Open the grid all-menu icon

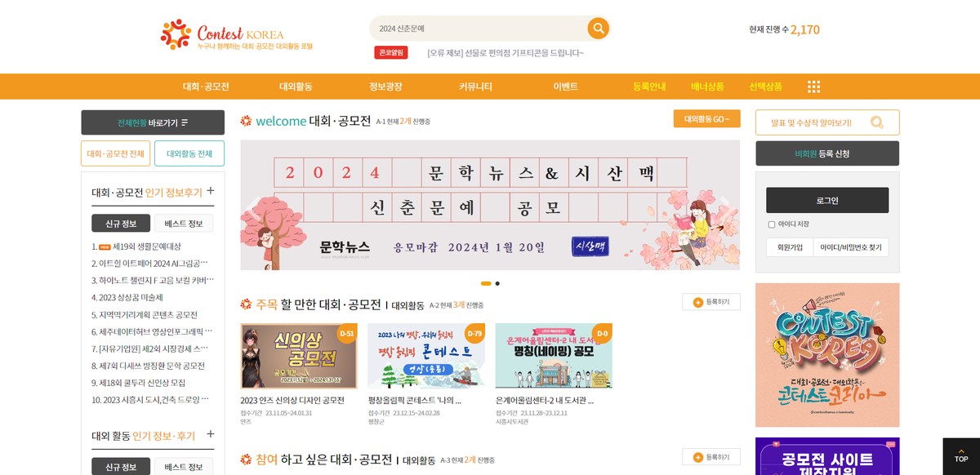[813, 87]
